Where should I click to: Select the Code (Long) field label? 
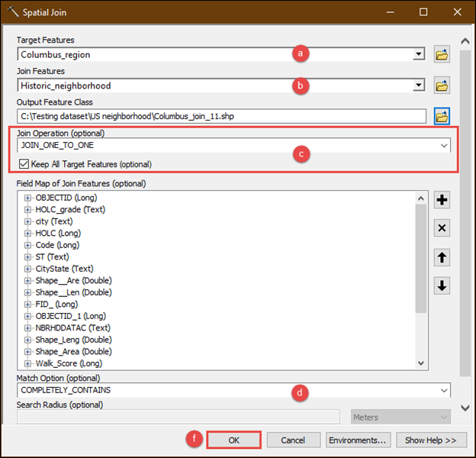pyautogui.click(x=57, y=245)
